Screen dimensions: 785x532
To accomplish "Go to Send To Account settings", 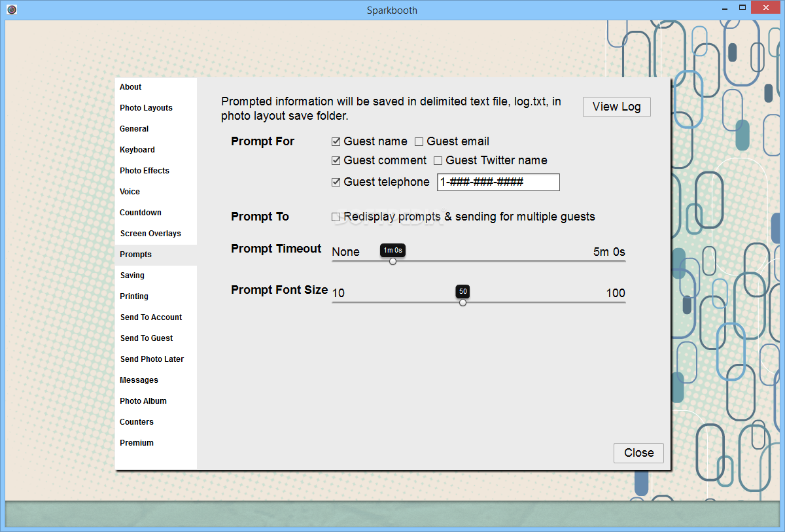I will [156, 317].
